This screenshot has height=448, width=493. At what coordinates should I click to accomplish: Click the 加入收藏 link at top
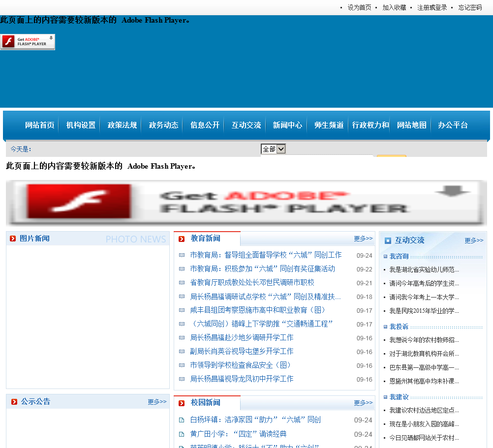[394, 7]
